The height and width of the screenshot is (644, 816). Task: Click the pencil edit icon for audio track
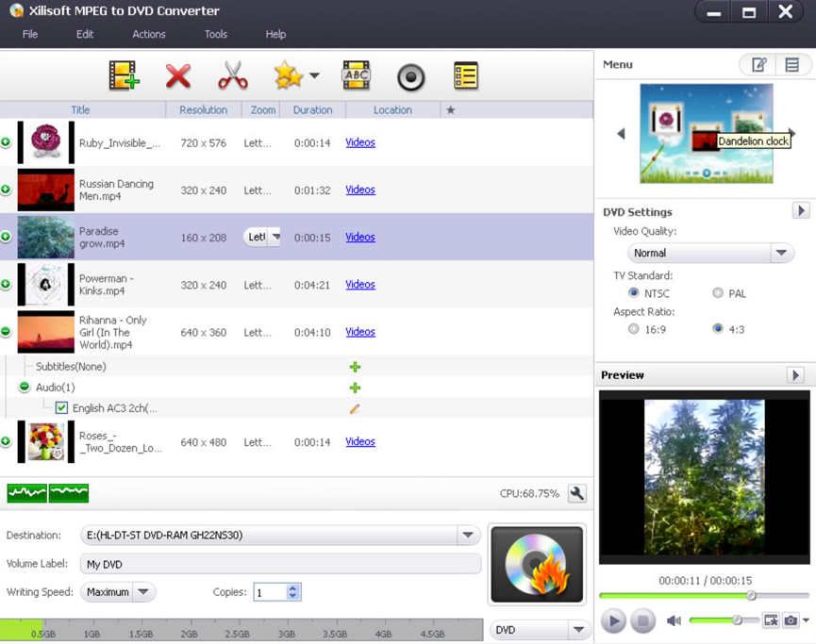[x=355, y=409]
